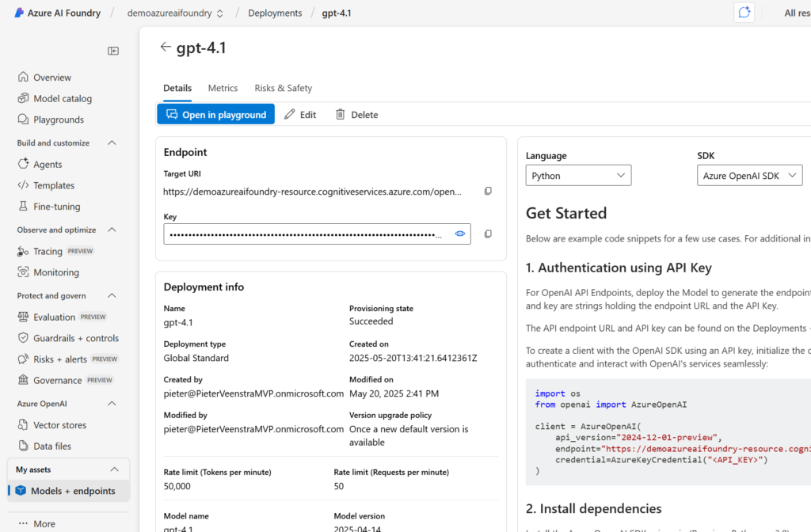
Task: Open the demoazureaifoundry project switcher
Action: [175, 13]
